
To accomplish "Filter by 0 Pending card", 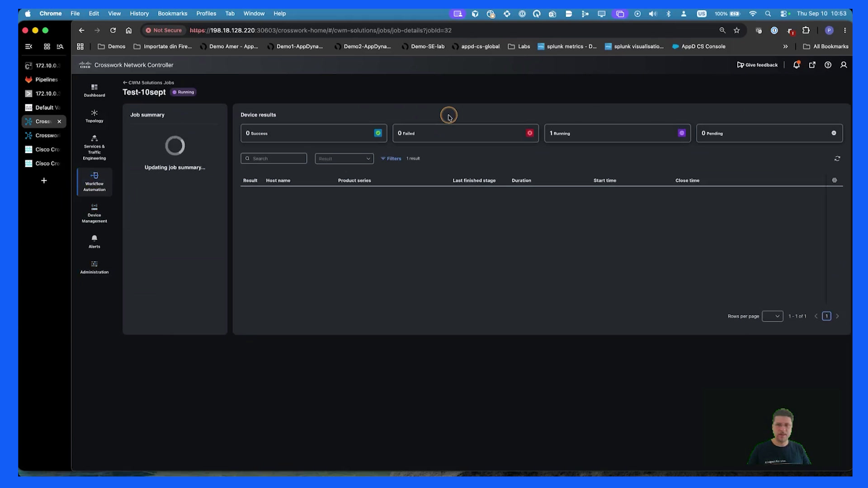I will (769, 133).
